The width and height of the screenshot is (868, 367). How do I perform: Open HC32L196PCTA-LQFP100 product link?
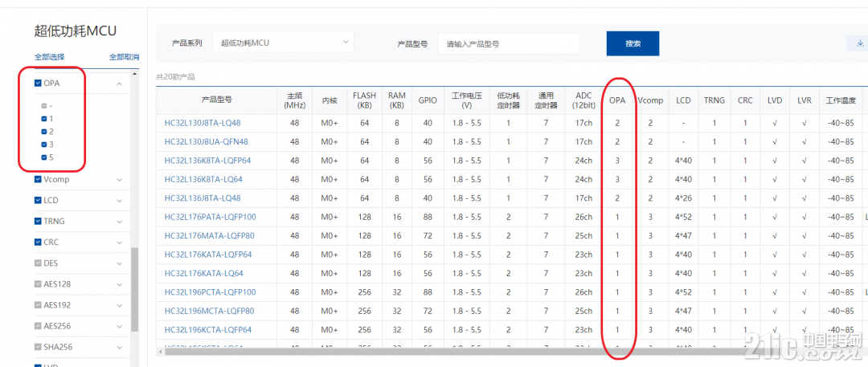pos(211,292)
